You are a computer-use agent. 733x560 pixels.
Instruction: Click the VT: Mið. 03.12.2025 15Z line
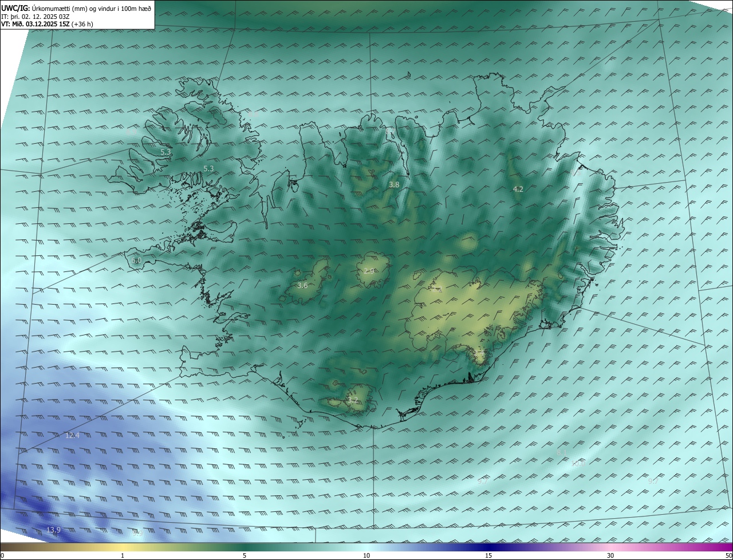click(x=48, y=25)
